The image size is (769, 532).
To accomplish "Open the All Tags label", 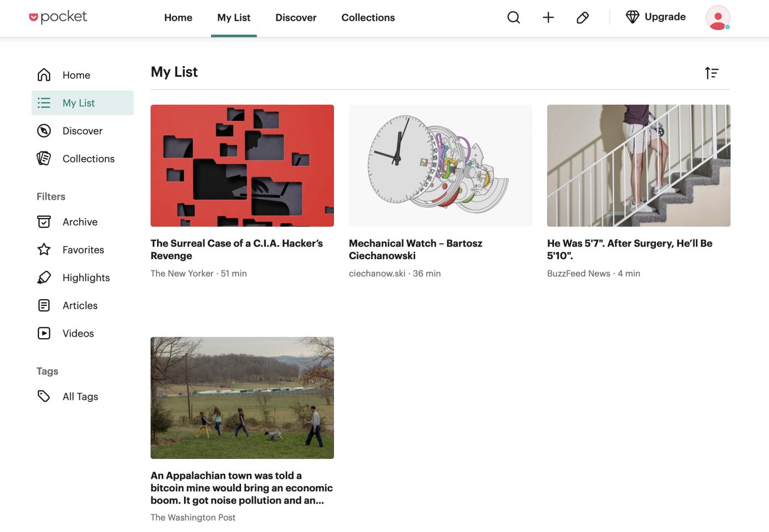I will tap(80, 396).
